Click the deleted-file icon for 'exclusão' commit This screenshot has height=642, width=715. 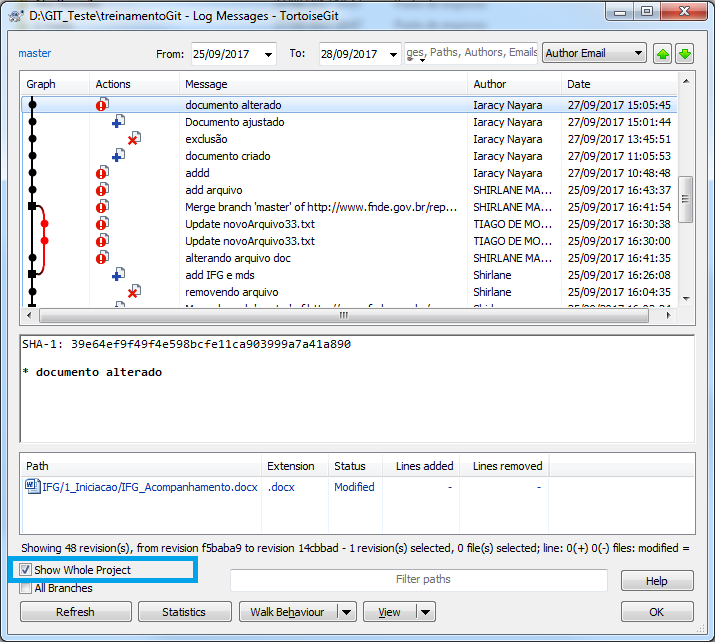click(133, 139)
